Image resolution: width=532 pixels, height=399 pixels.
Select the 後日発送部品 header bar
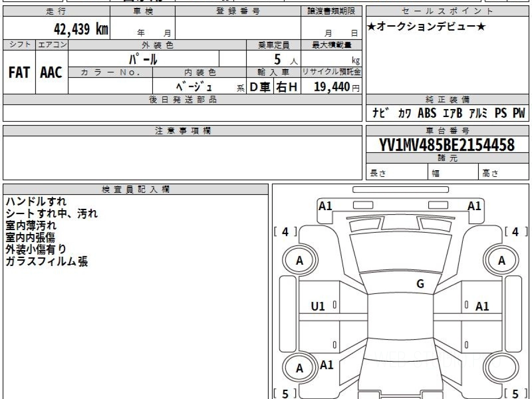[183, 100]
